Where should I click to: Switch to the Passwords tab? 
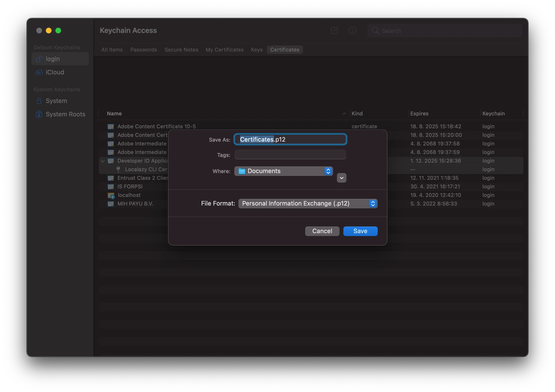[x=144, y=50]
